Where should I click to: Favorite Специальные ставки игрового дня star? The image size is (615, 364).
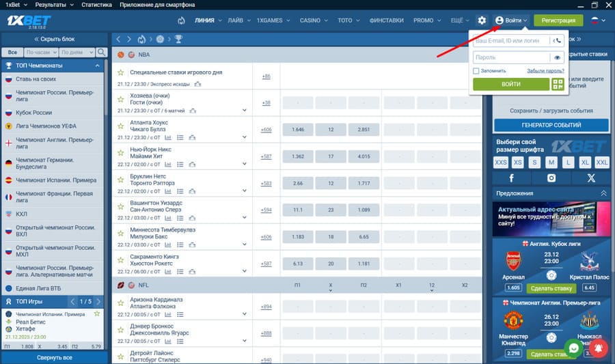121,72
